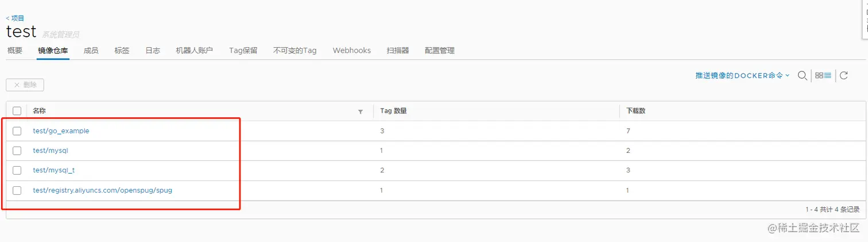Select all repositories with header checkbox
Image resolution: width=868 pixels, height=242 pixels.
17,111
